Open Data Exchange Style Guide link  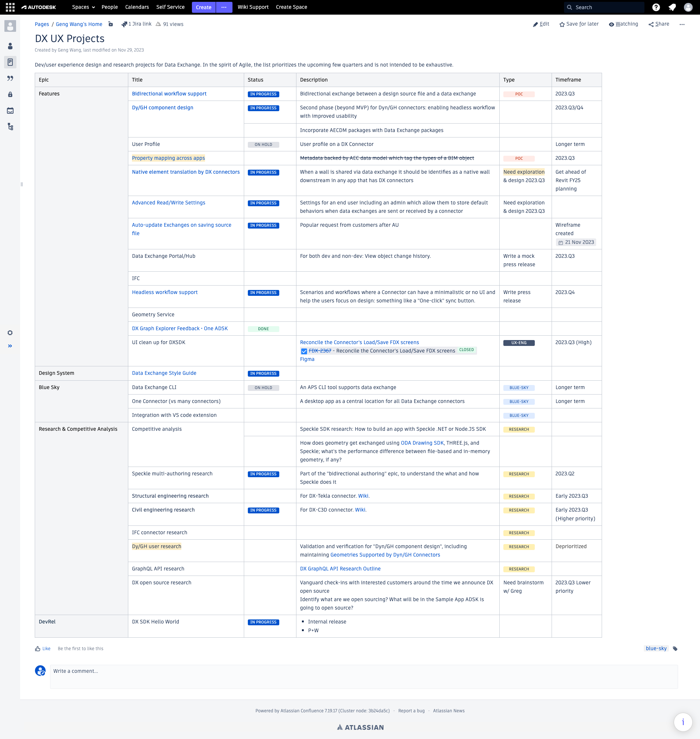click(164, 373)
